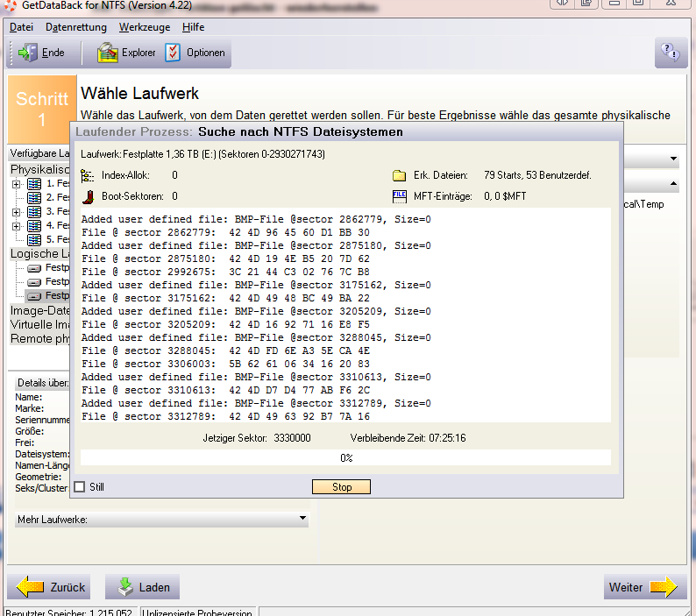Select the 2. Festplatte drive icon

tap(34, 197)
